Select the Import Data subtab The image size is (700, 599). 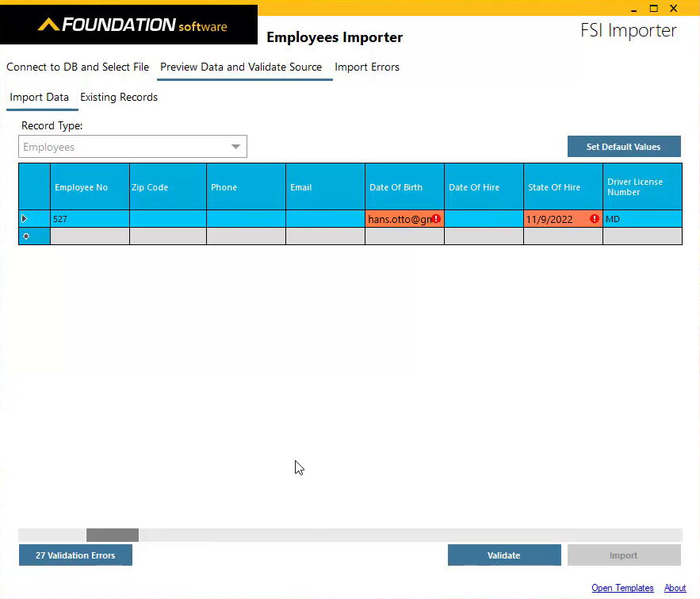pos(40,98)
